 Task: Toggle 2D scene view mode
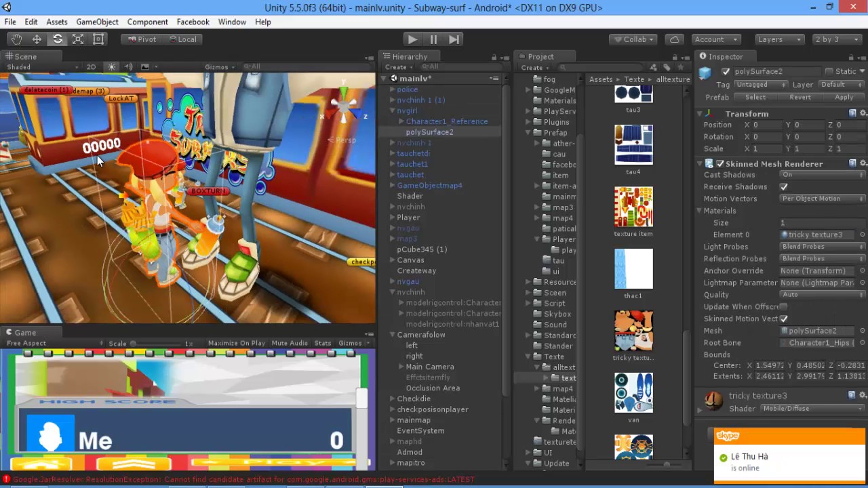pos(91,67)
